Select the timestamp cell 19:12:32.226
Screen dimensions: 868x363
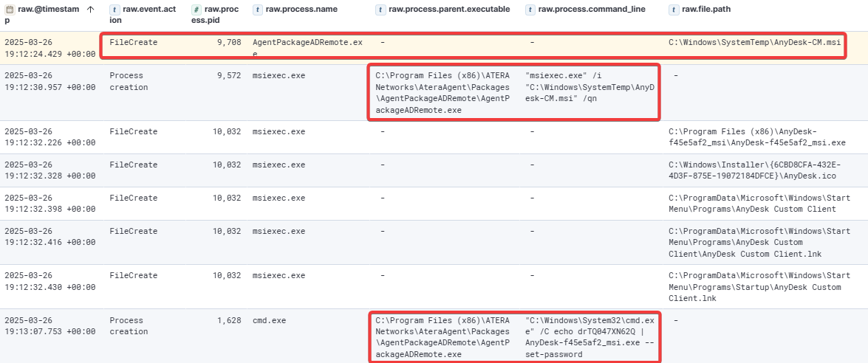tap(49, 137)
